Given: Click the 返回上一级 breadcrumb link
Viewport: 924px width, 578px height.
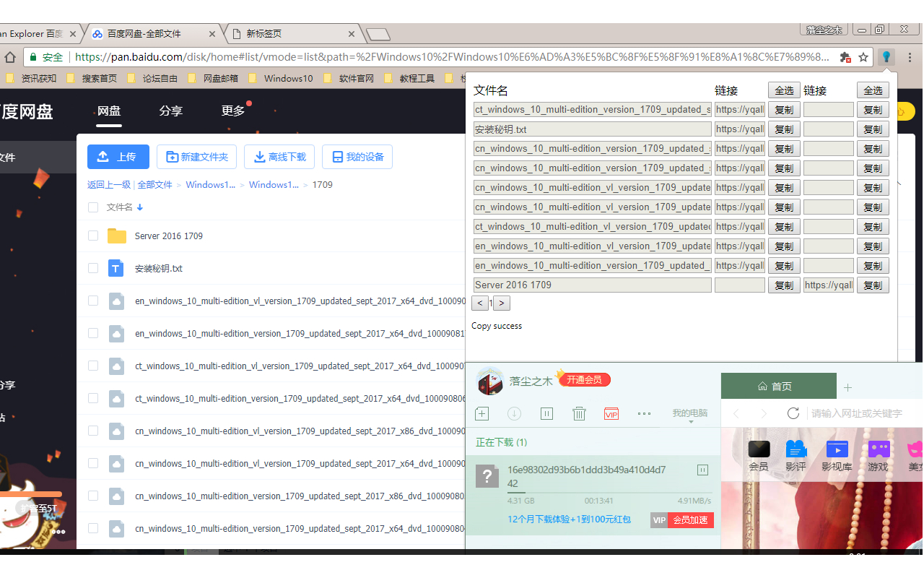Looking at the screenshot, I should click(109, 185).
